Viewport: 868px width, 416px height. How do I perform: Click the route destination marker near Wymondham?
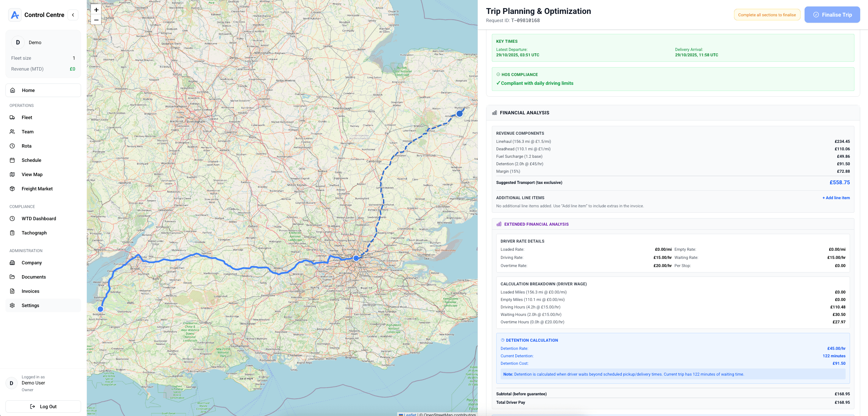click(x=459, y=114)
